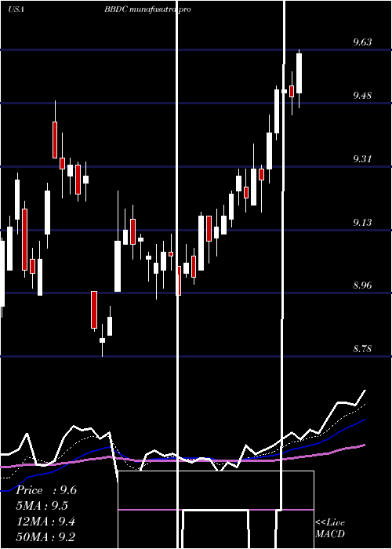Click the 12MA : 9.4 readout
Viewport: 392px width, 549px height.
pyautogui.click(x=45, y=522)
